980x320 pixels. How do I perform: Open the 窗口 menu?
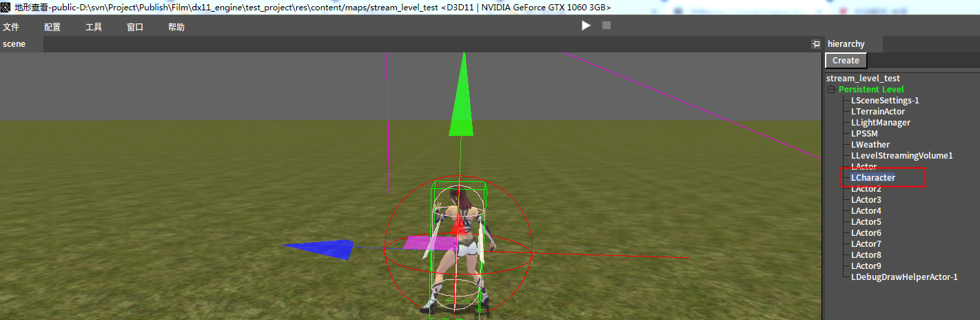point(135,27)
